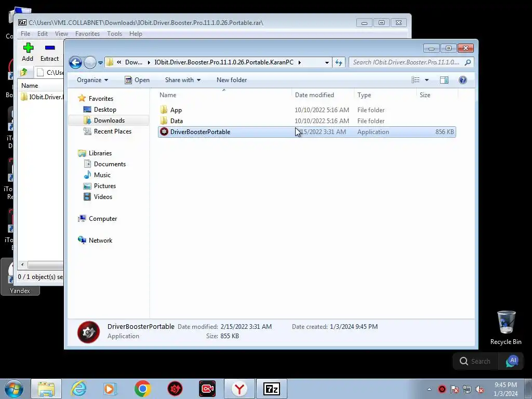532x399 pixels.
Task: Select Libraries in navigation pane
Action: tap(100, 153)
